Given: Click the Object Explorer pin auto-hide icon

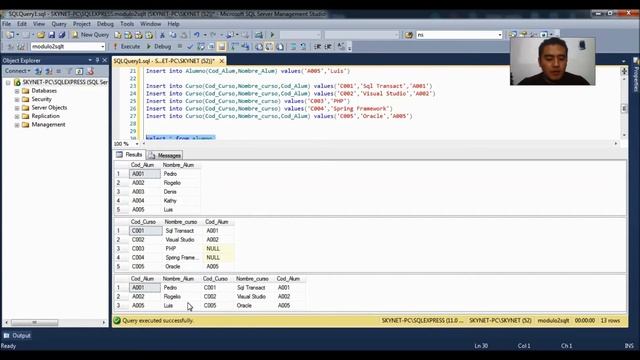Looking at the screenshot, I should click(x=97, y=60).
